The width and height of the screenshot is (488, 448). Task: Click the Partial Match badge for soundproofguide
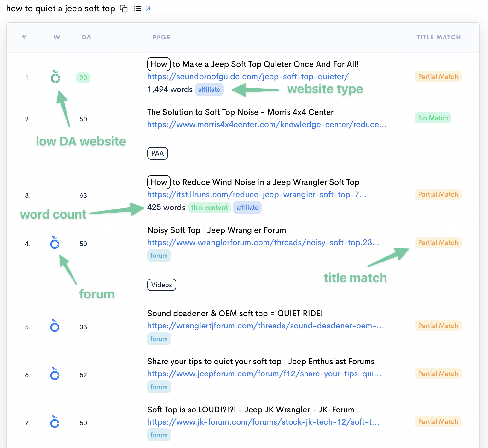pos(438,77)
